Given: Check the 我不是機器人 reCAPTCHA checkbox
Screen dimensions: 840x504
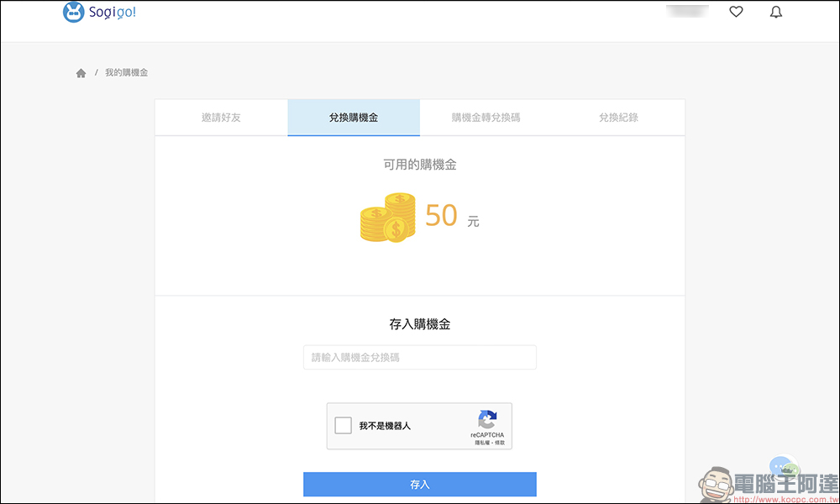Looking at the screenshot, I should pos(343,425).
